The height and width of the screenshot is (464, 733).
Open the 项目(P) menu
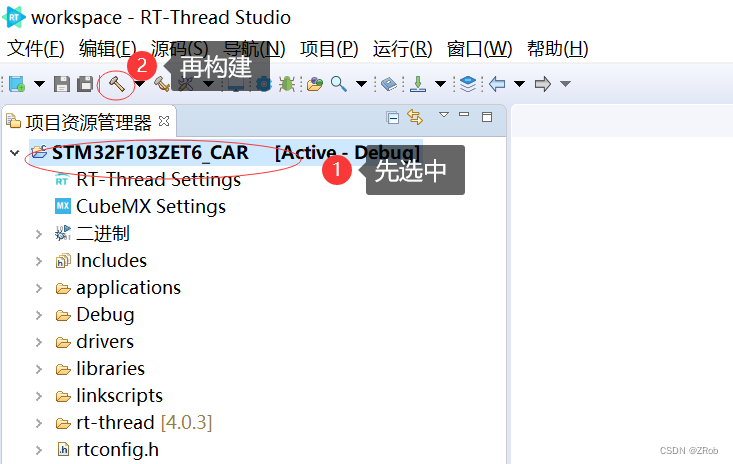tap(329, 48)
